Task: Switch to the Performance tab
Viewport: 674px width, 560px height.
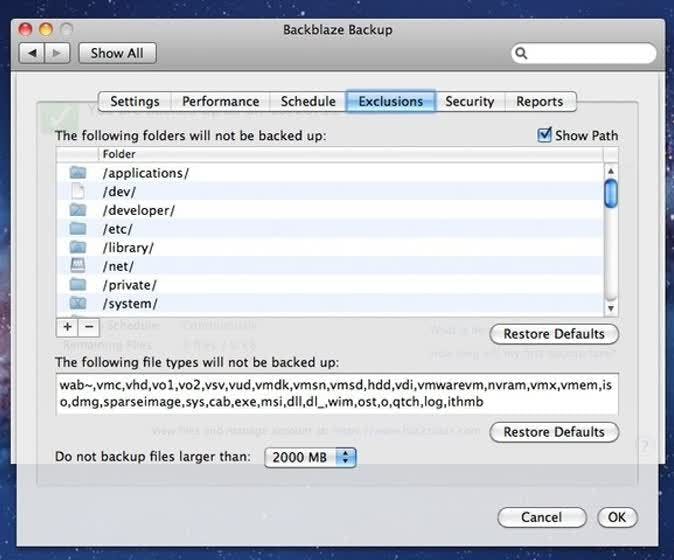Action: coord(221,101)
